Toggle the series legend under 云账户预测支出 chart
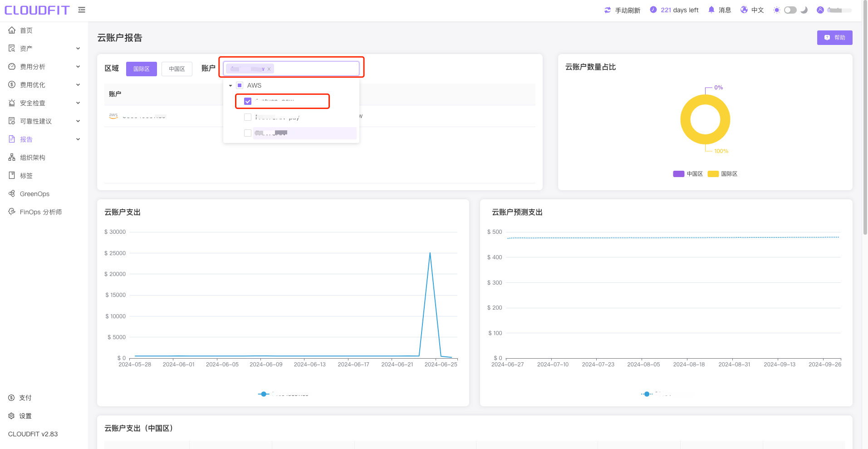868x449 pixels. 656,394
